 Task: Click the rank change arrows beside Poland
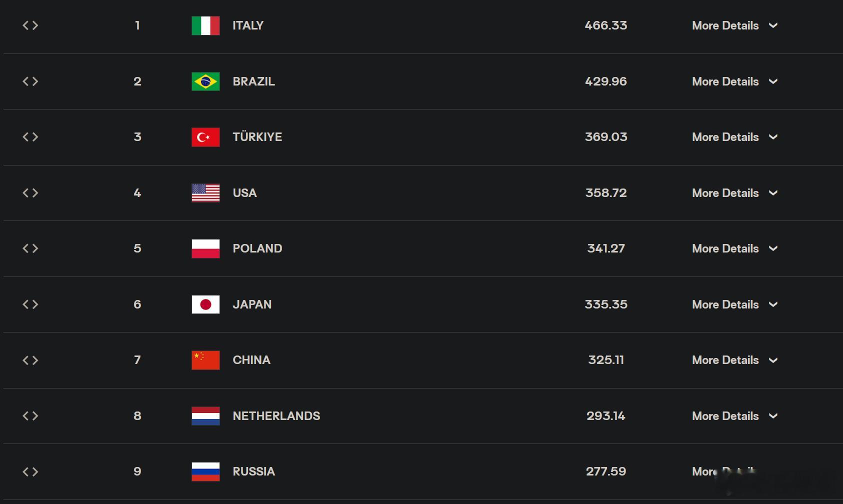coord(30,248)
